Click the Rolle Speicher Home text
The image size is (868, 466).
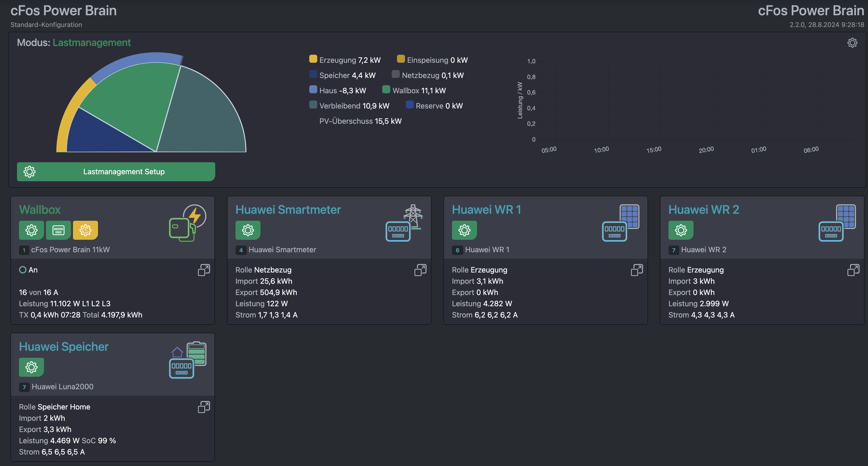pyautogui.click(x=54, y=407)
